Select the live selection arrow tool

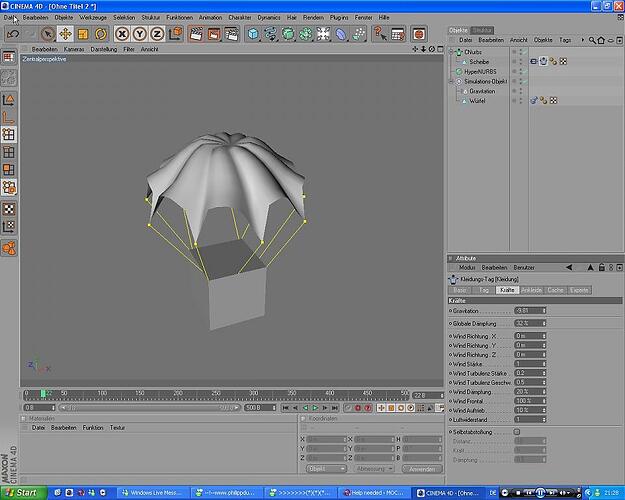tap(48, 34)
